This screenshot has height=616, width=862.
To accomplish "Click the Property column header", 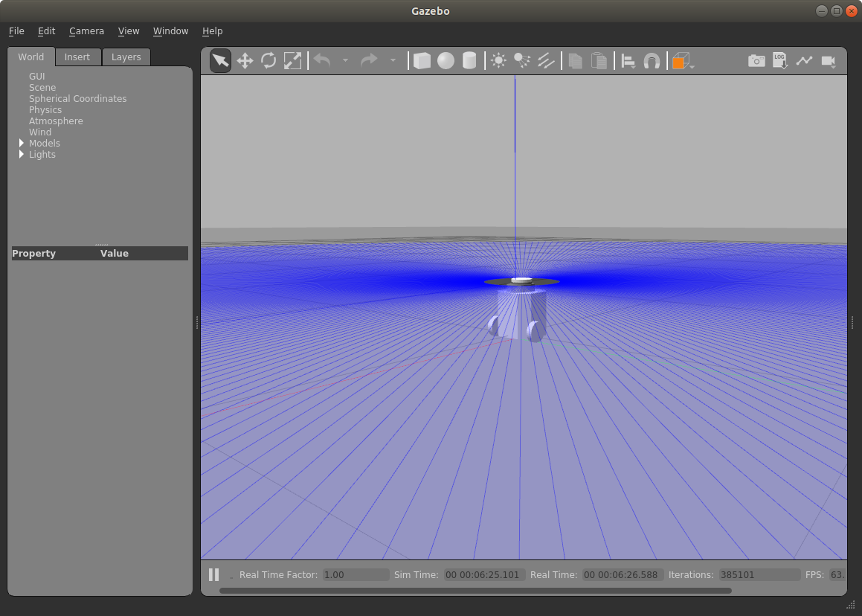I will point(33,253).
